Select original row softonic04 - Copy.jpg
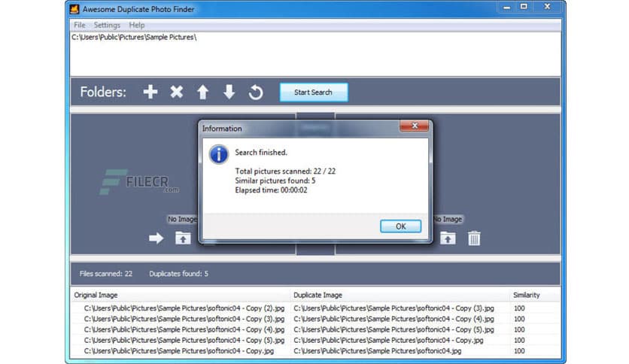The height and width of the screenshot is (364, 629). point(179,350)
